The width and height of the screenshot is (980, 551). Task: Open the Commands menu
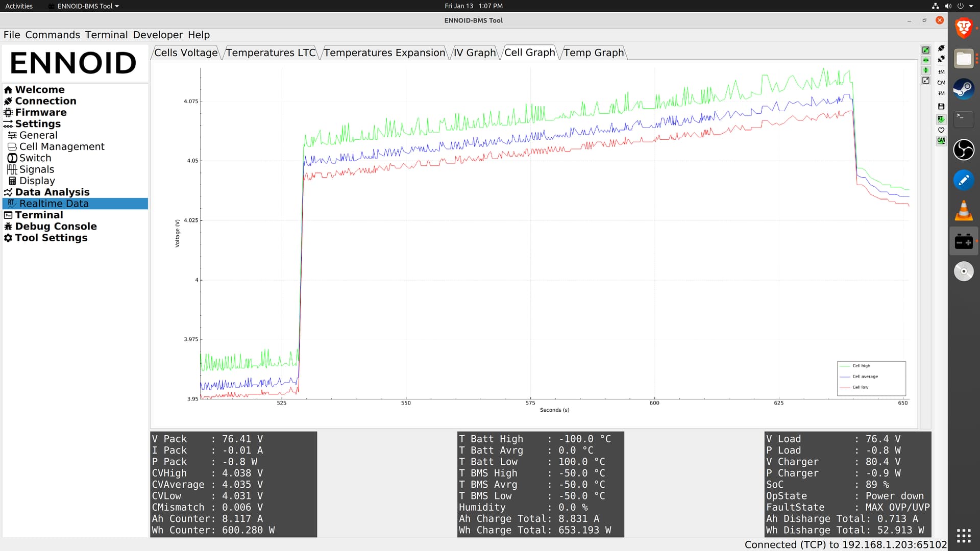coord(53,35)
